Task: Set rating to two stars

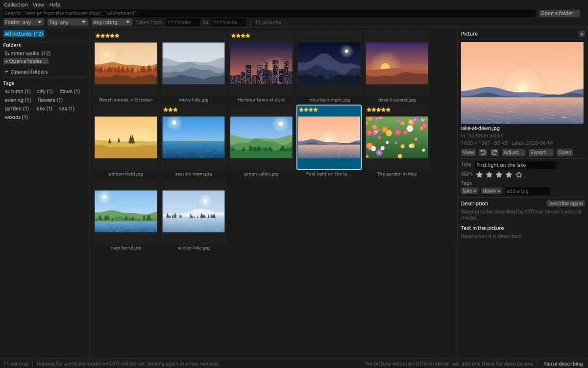Action: (x=489, y=175)
